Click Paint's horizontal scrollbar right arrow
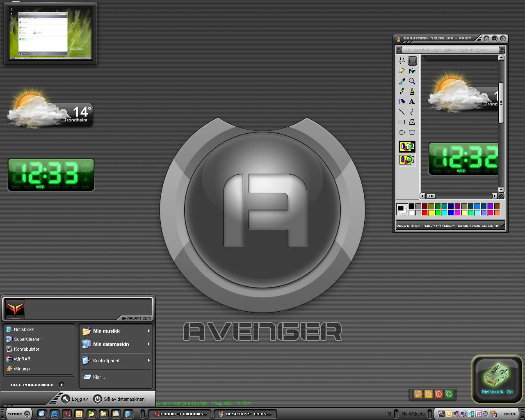525x420 pixels. click(x=495, y=196)
